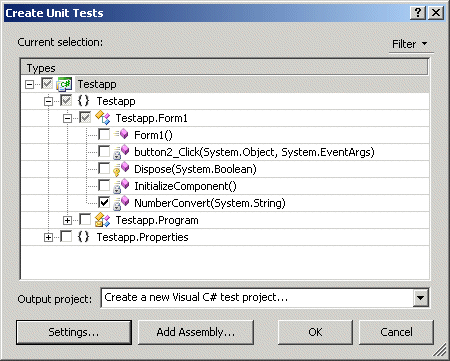450x361 pixels.
Task: Click the constructor method icon for Form1()
Action: (x=121, y=134)
